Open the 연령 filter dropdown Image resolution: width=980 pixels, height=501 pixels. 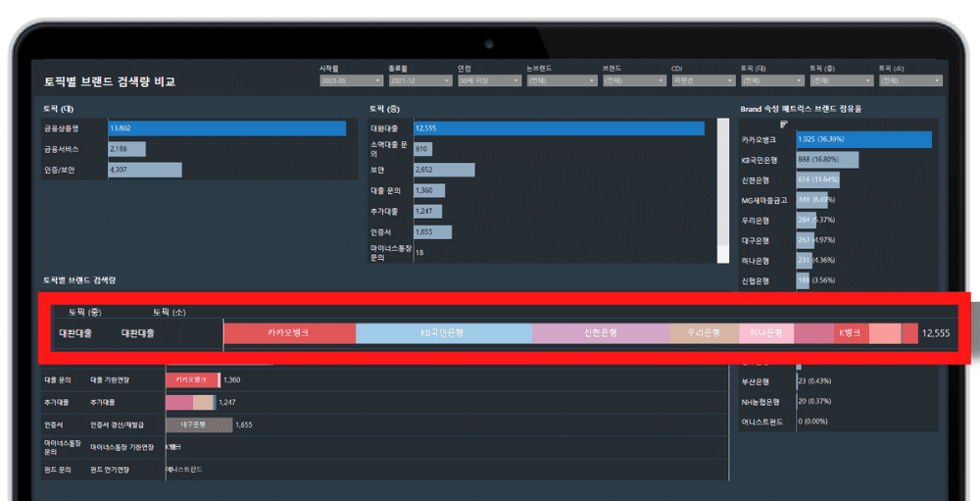[x=489, y=80]
